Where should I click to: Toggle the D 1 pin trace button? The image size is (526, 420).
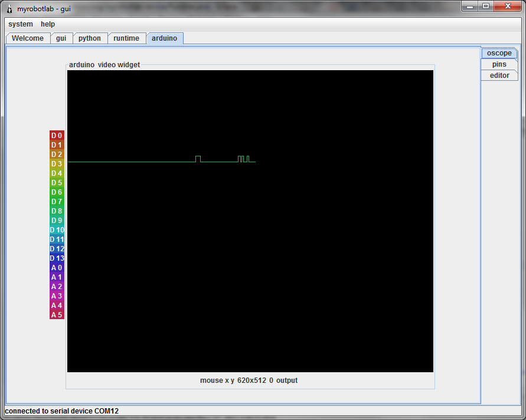[57, 145]
